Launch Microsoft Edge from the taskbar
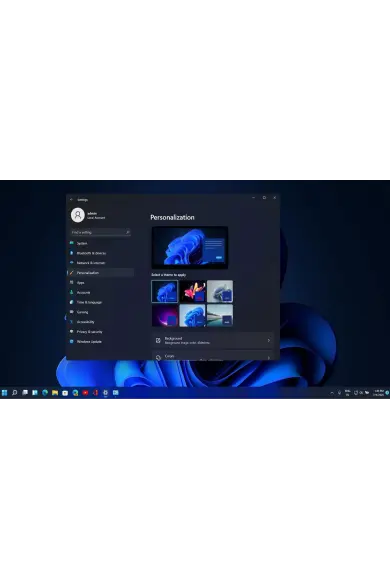This screenshot has width=390, height=580. (45, 393)
